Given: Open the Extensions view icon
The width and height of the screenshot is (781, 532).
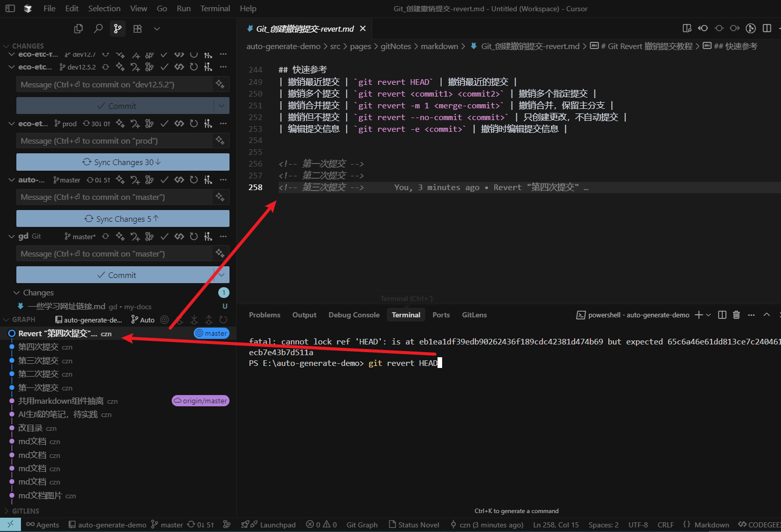Looking at the screenshot, I should coord(137,29).
